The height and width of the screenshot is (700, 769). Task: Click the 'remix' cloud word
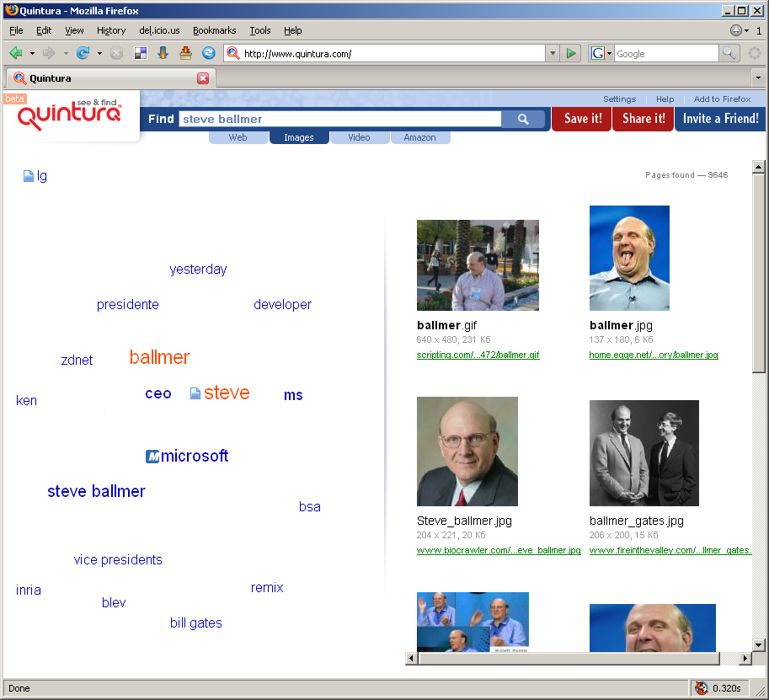click(x=267, y=588)
